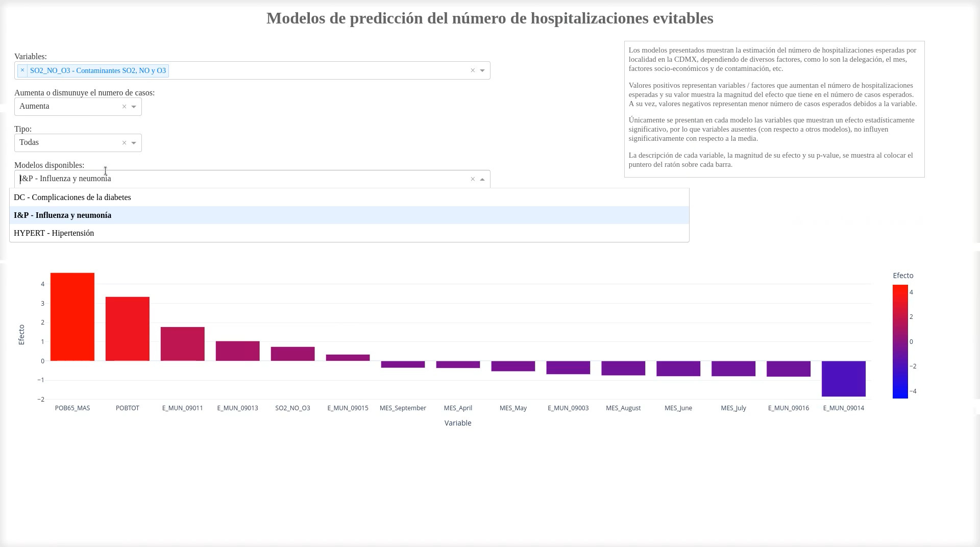The width and height of the screenshot is (980, 547).
Task: Click the Efecto color scale legend
Action: [x=900, y=342]
